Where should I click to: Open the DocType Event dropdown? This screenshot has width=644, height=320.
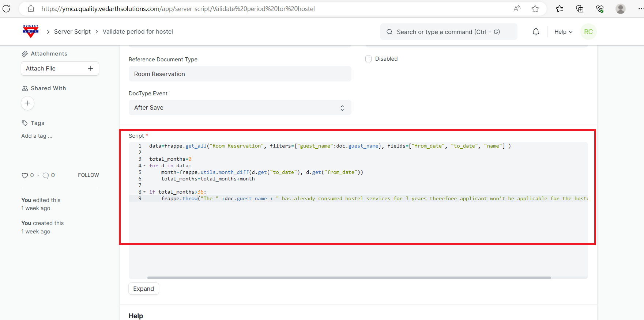240,108
